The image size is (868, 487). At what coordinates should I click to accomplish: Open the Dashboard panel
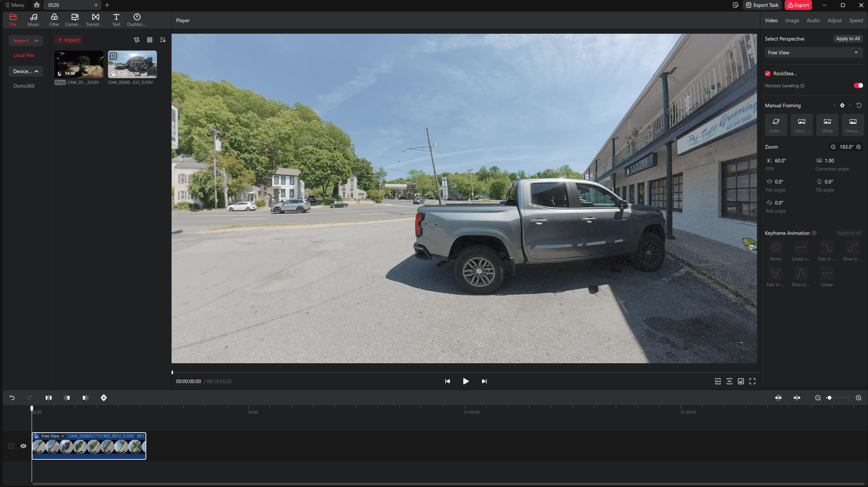tap(137, 20)
